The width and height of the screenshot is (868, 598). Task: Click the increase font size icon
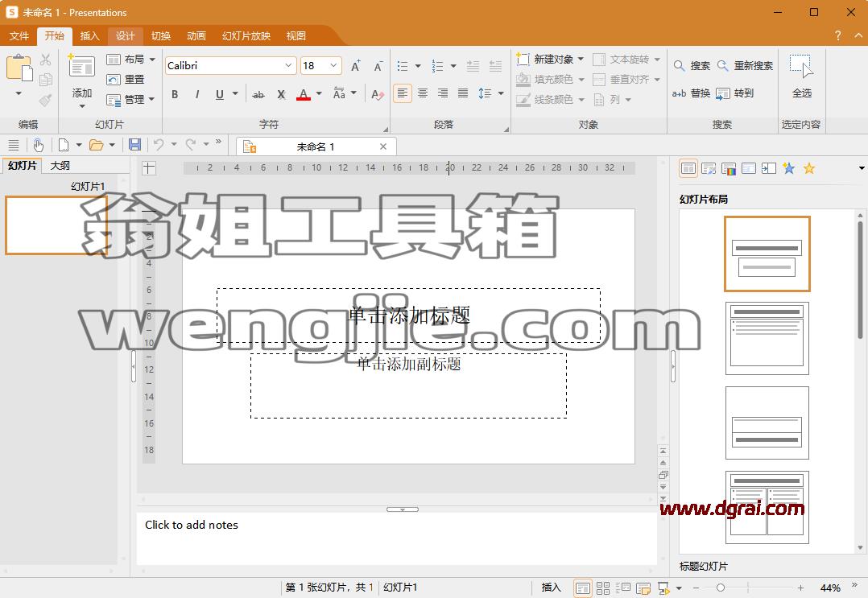356,66
